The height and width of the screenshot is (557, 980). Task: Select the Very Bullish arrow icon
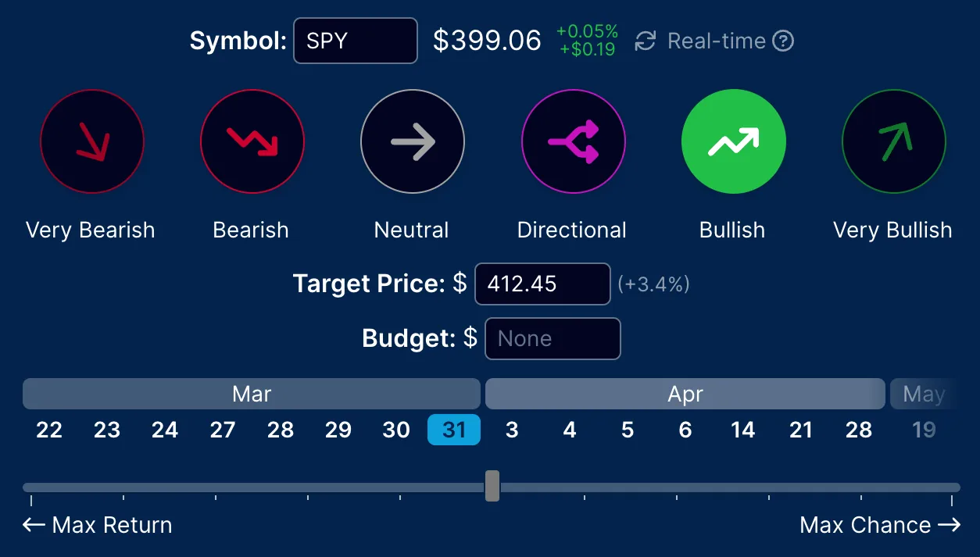coord(893,141)
